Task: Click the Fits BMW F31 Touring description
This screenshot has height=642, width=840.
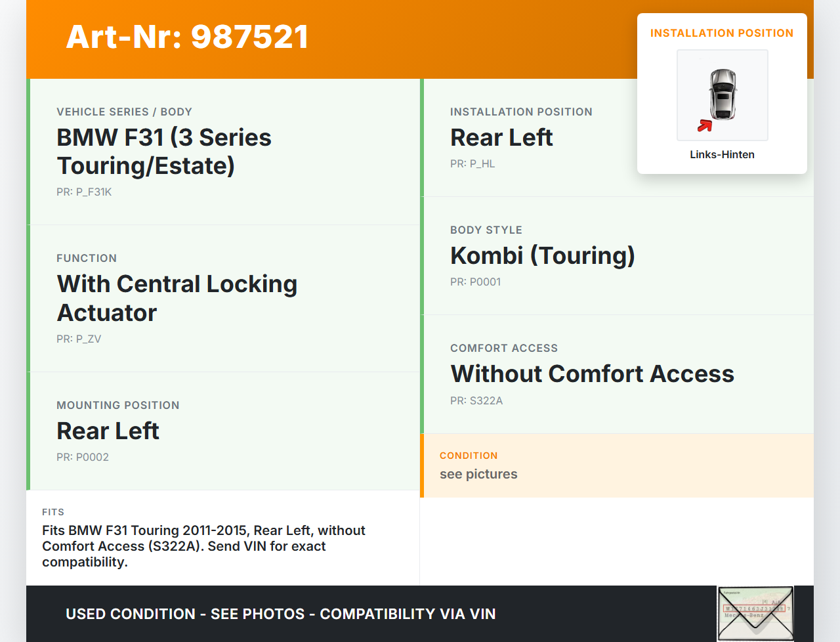Action: pyautogui.click(x=203, y=546)
